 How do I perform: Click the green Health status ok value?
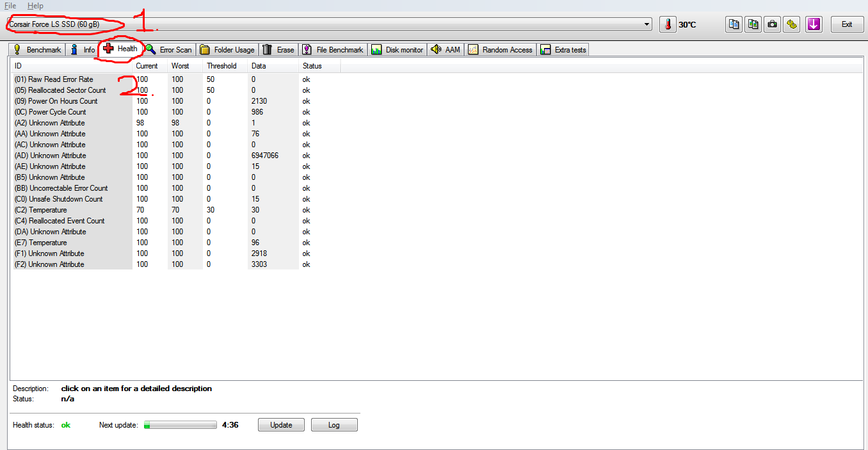tap(65, 425)
